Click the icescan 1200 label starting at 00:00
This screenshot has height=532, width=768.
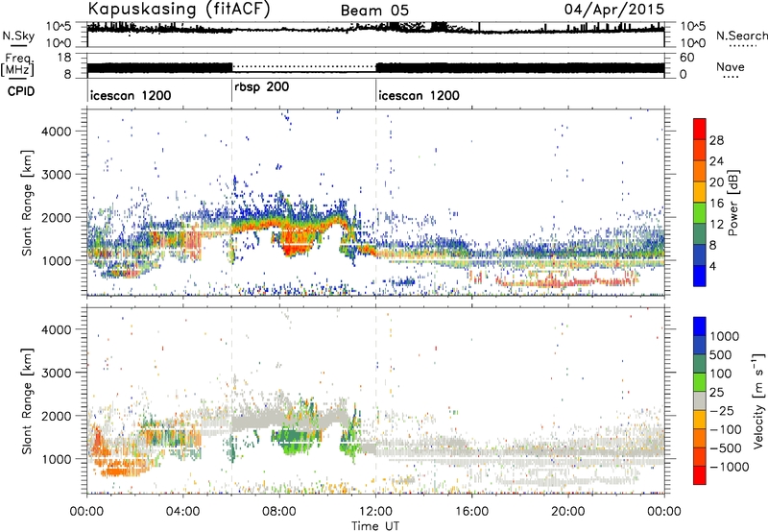click(131, 95)
